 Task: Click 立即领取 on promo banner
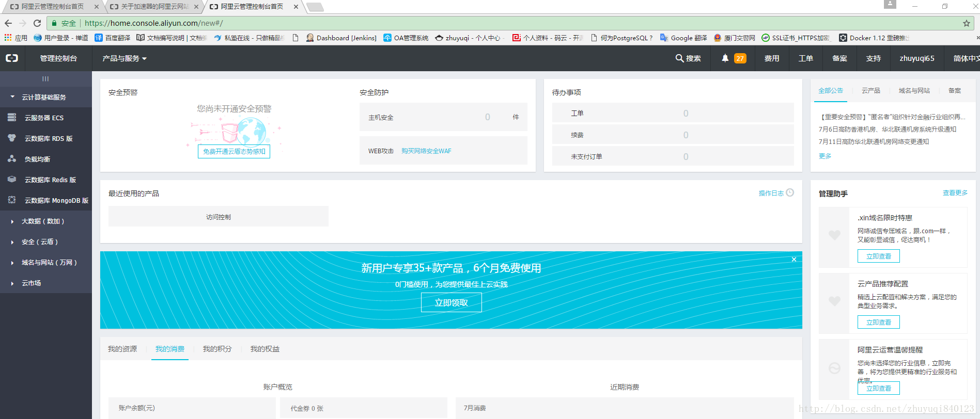click(452, 302)
